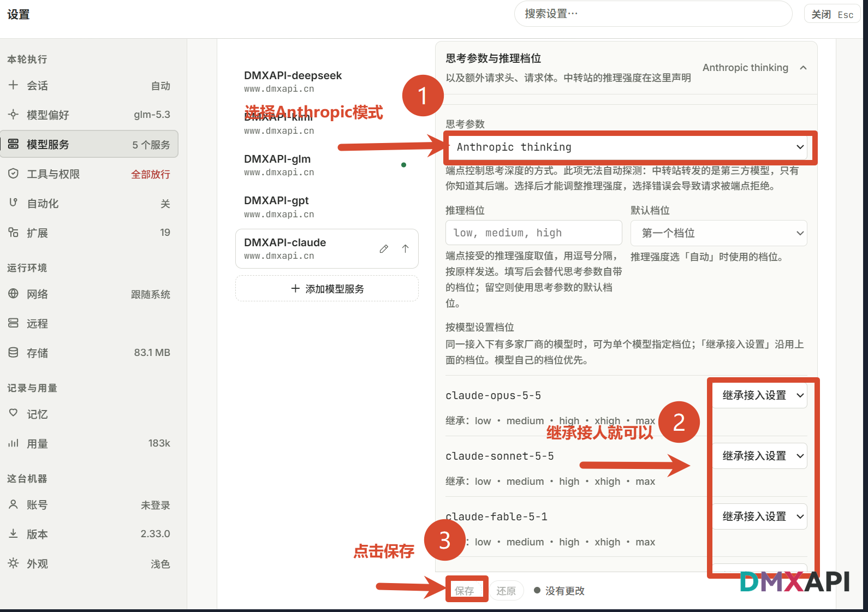Focus the 搜索设置 search field
868x612 pixels.
pyautogui.click(x=653, y=14)
